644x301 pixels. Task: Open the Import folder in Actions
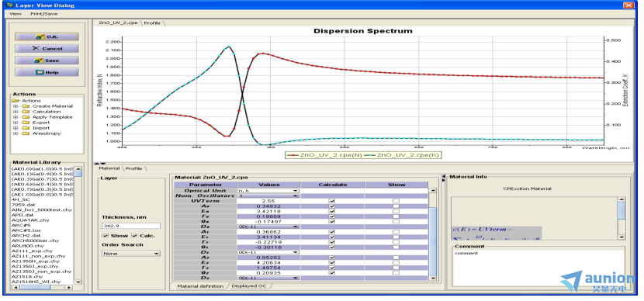[41, 128]
